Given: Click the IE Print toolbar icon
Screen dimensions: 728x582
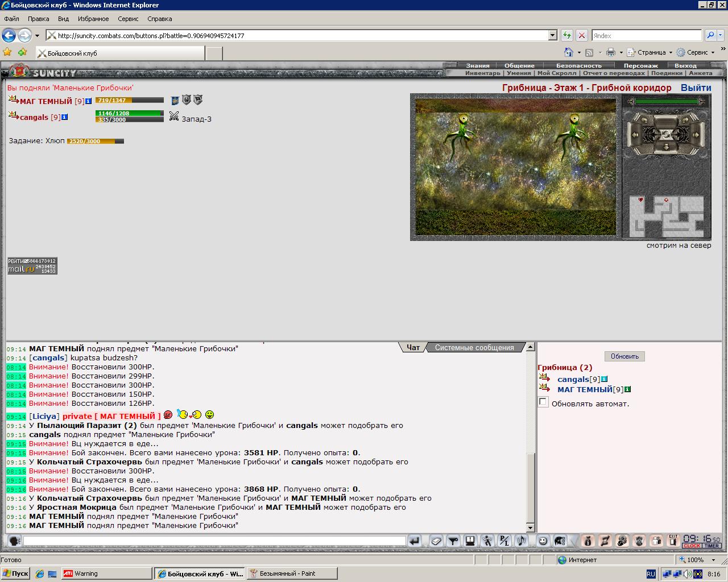Looking at the screenshot, I should point(611,52).
